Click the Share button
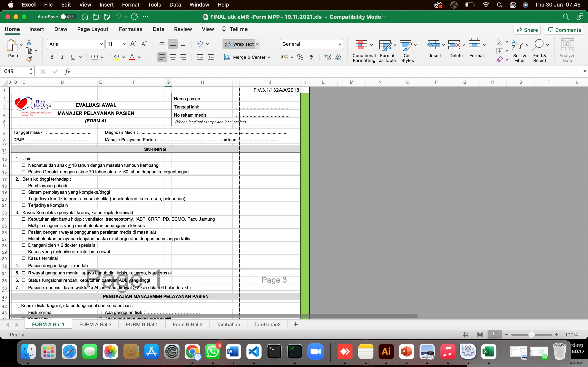This screenshot has width=588, height=367. point(527,30)
